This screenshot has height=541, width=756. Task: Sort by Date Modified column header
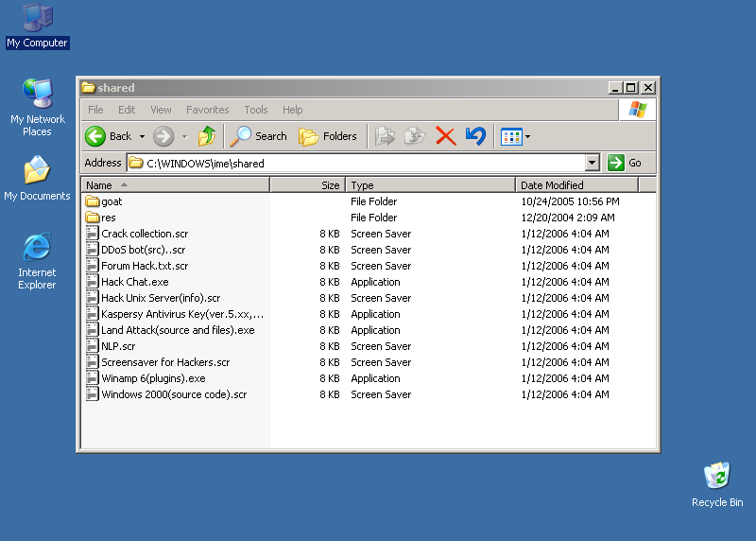click(576, 184)
